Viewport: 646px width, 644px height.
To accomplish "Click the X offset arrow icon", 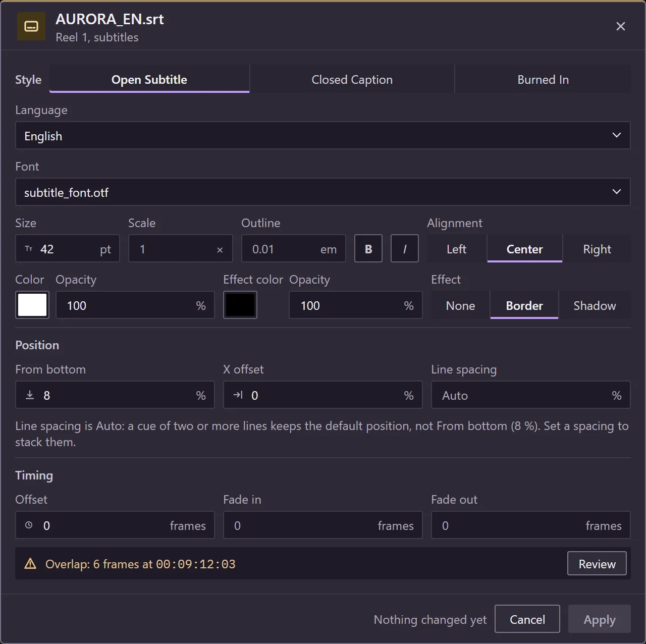I will pyautogui.click(x=238, y=395).
